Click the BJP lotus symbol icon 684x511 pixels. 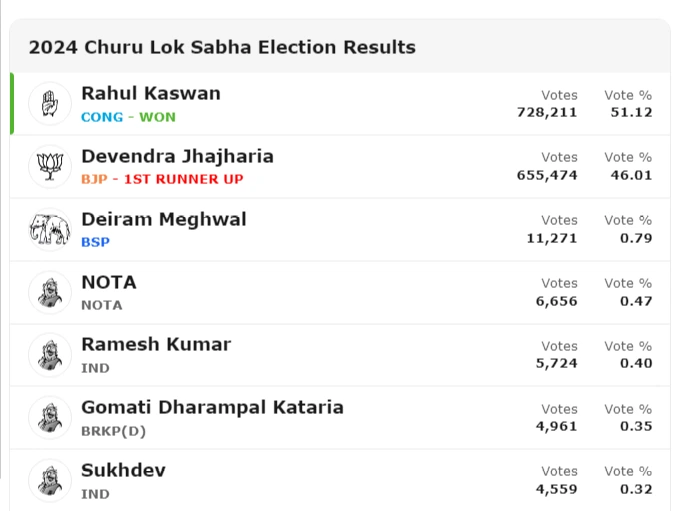coord(50,166)
